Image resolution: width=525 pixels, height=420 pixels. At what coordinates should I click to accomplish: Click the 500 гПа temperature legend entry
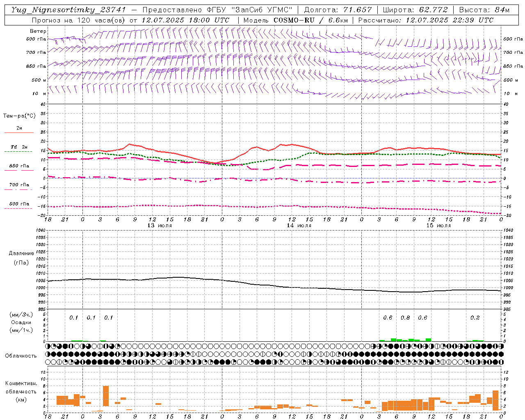pos(19,204)
